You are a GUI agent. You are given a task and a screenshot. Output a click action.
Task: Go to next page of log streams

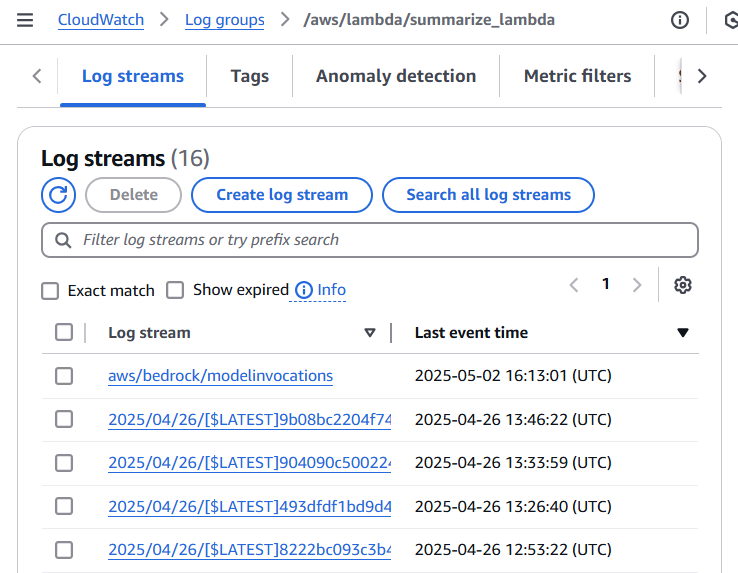pos(637,285)
